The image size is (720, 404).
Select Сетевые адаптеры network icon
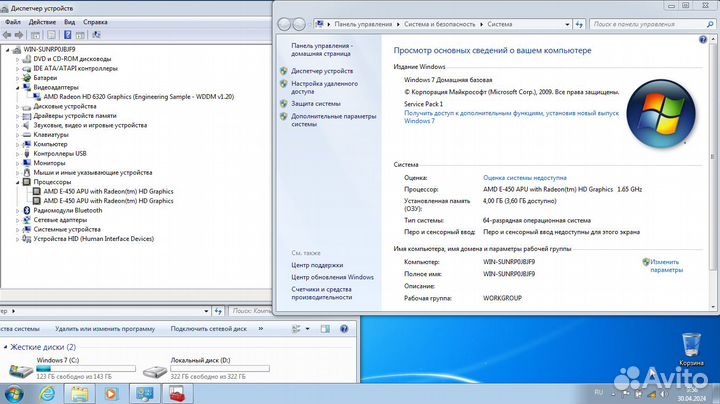tap(27, 220)
